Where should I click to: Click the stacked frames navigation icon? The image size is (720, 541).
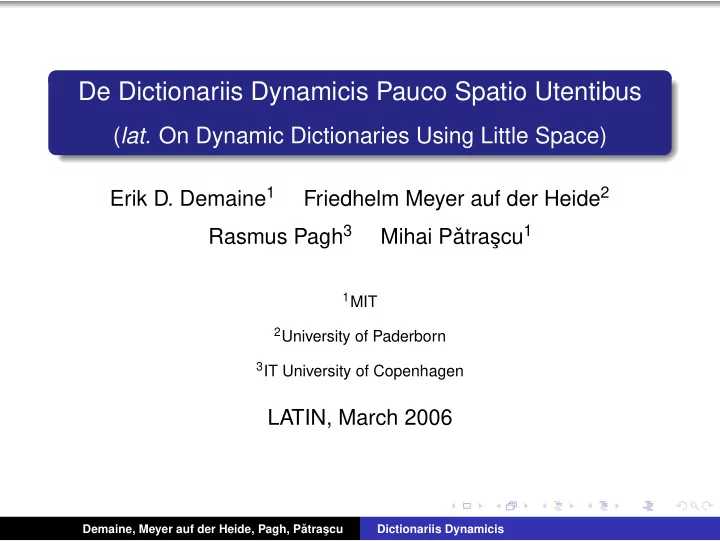tap(512, 506)
